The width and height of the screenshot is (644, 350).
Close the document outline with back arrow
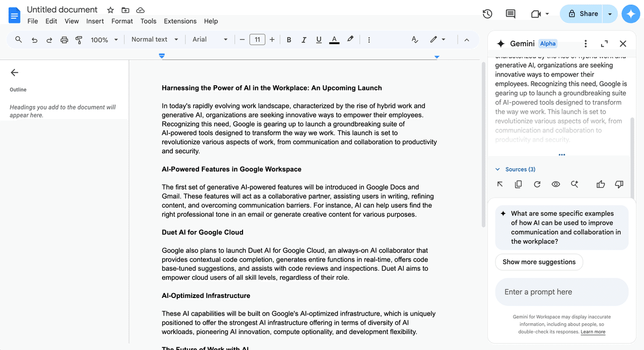pos(14,72)
